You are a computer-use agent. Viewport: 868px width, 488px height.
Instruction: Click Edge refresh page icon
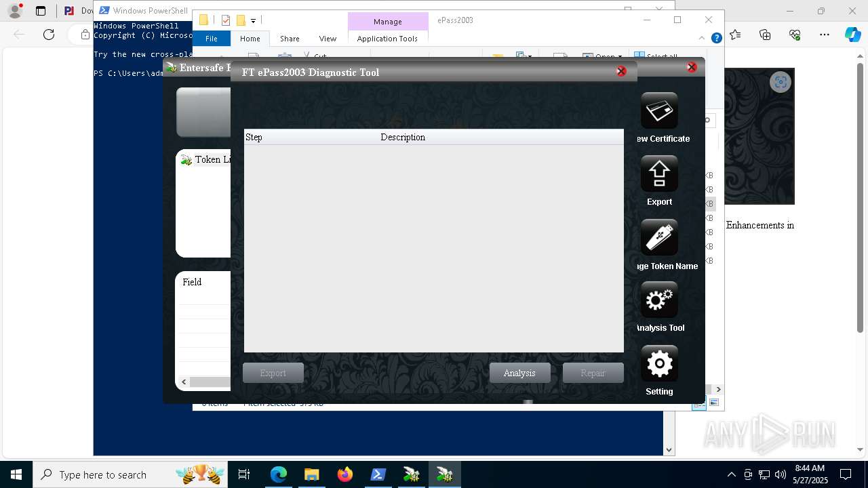49,35
